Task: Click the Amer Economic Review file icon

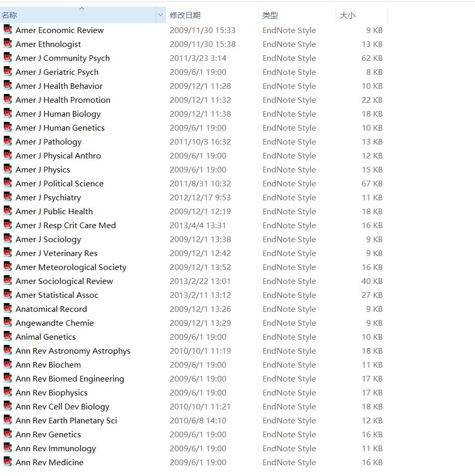Action: coord(8,29)
